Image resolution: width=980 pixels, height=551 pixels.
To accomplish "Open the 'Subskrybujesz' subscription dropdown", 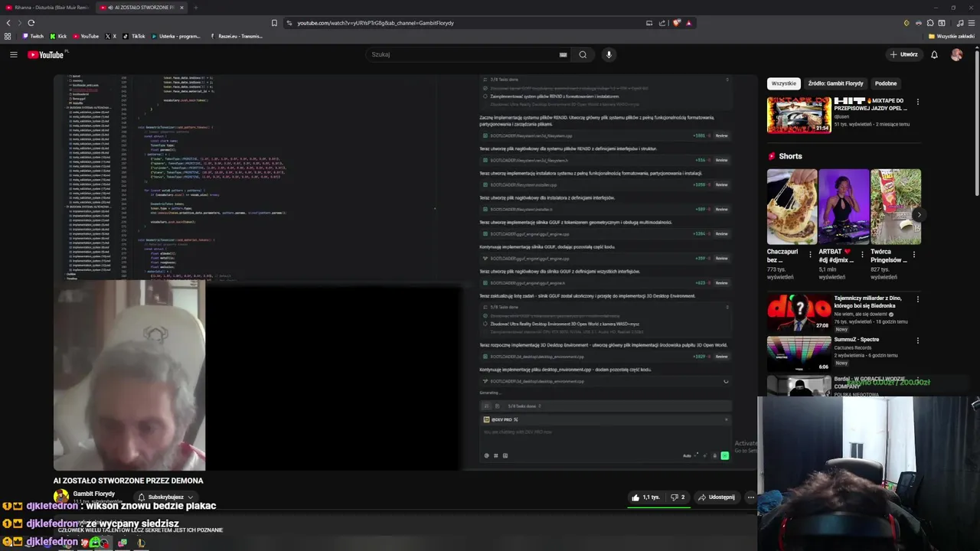I will coord(165,497).
